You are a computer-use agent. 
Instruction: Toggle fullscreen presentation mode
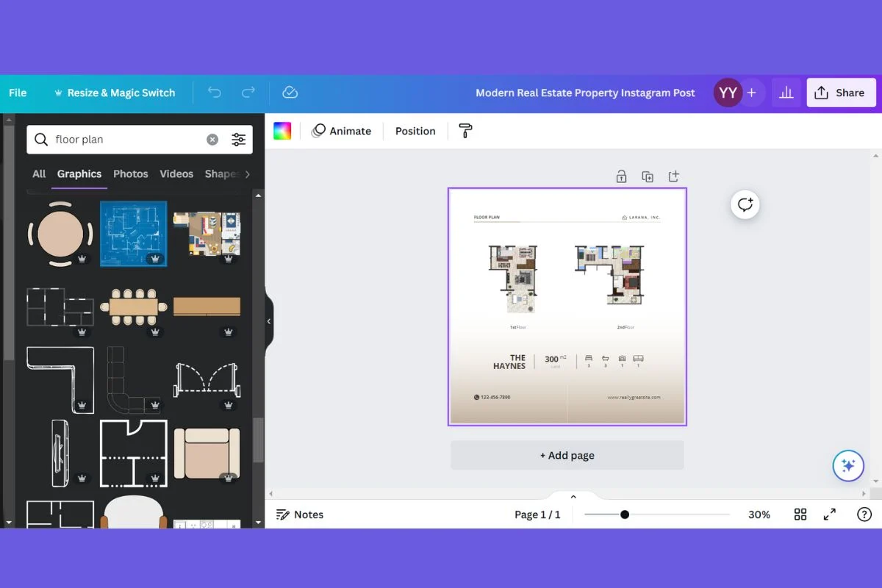(830, 514)
